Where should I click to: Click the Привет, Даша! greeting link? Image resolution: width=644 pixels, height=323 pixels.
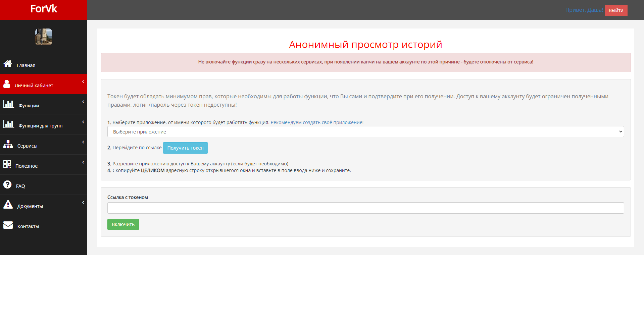(584, 10)
